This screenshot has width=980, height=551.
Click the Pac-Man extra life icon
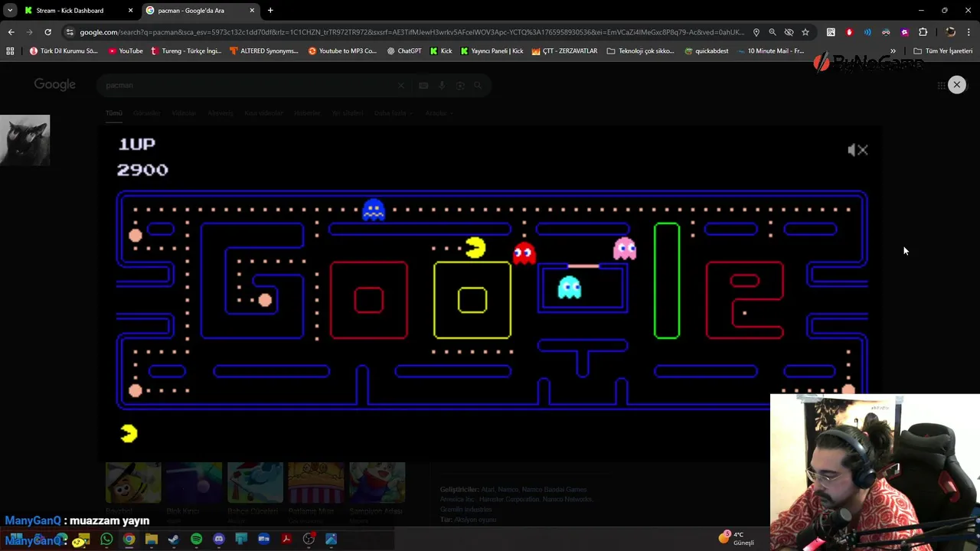(x=129, y=434)
